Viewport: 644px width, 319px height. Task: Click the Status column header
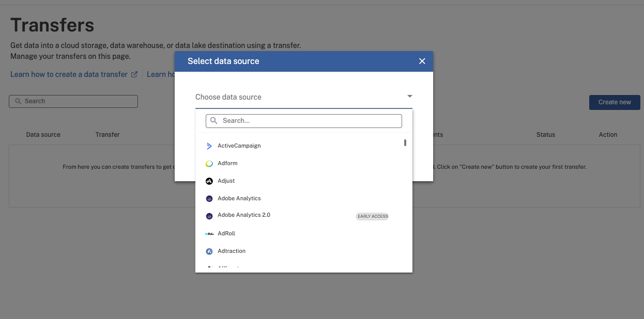(x=545, y=135)
